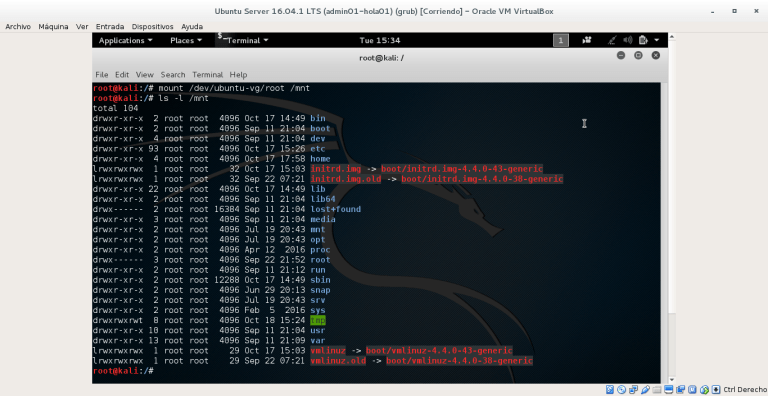Image resolution: width=768 pixels, height=396 pixels.
Task: Click the 'proc' directory name in listing
Action: point(320,249)
